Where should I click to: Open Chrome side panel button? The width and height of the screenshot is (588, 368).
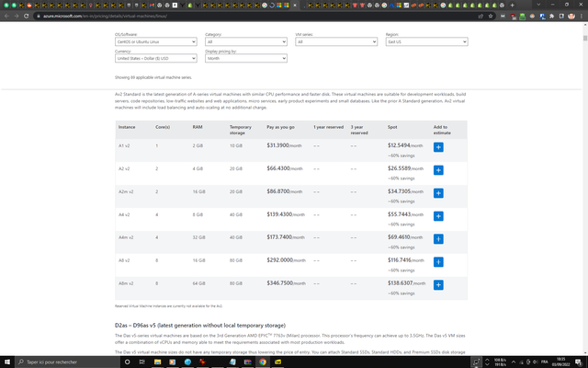click(x=561, y=17)
